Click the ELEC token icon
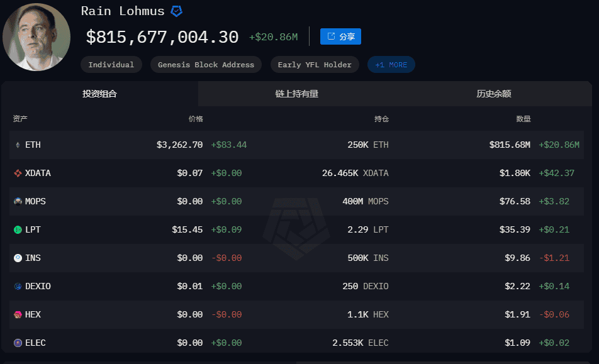Screen dimensions: 599x364 tap(18, 343)
